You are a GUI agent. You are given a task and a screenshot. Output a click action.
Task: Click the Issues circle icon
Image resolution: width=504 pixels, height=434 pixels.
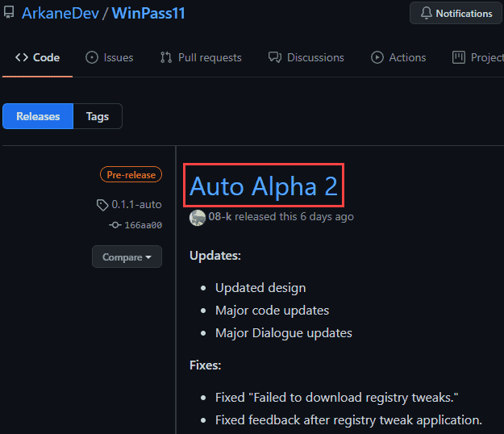pos(92,57)
